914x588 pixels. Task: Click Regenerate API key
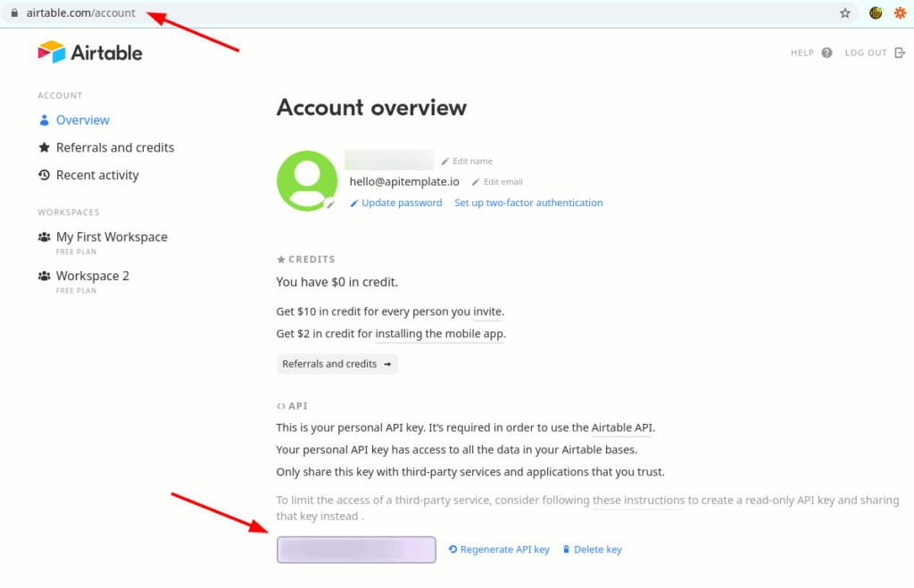(x=505, y=550)
